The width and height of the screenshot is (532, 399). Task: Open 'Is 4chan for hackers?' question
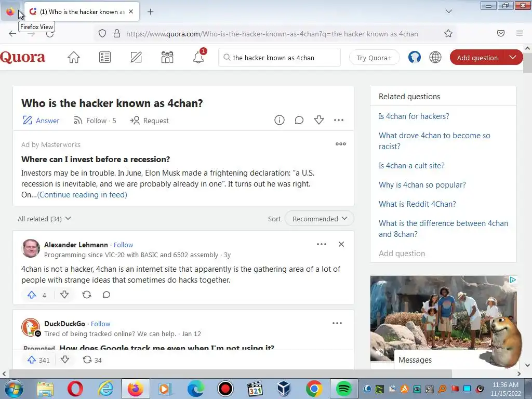click(414, 116)
